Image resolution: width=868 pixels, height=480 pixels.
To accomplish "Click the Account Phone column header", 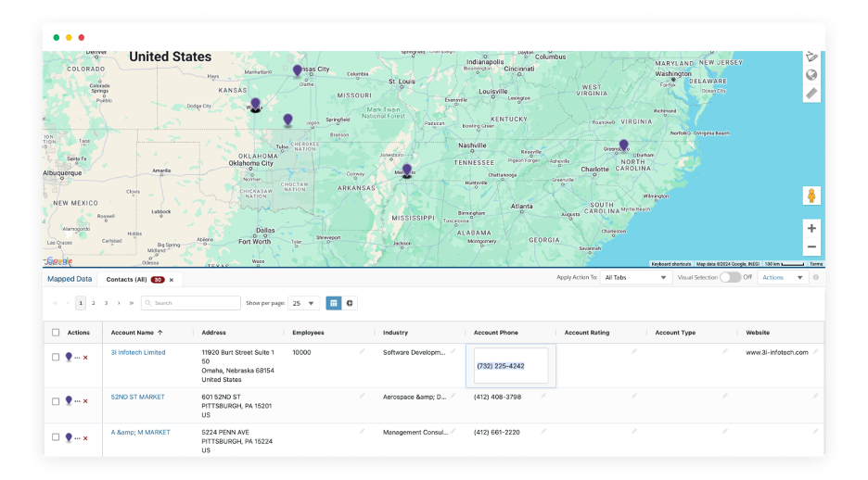I will pos(496,333).
